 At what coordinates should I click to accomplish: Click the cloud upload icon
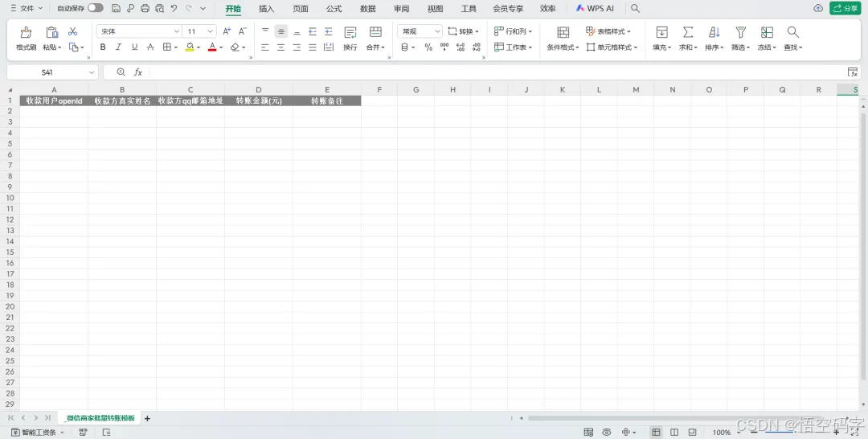pyautogui.click(x=818, y=8)
